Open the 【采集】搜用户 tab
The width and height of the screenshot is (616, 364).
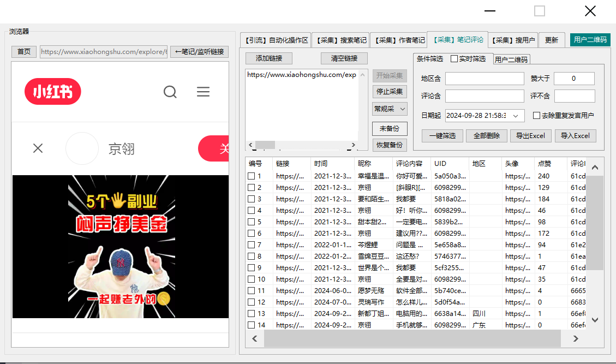click(512, 40)
